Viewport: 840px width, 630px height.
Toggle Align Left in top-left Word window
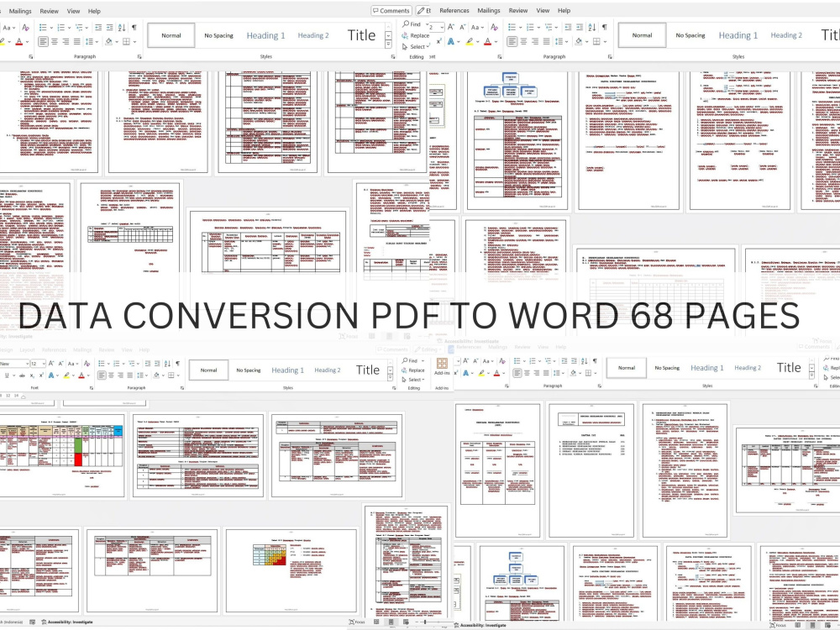pyautogui.click(x=43, y=42)
